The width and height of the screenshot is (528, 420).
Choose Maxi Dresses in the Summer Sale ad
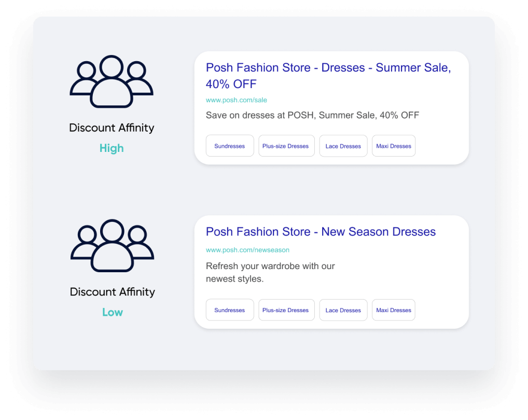click(394, 146)
